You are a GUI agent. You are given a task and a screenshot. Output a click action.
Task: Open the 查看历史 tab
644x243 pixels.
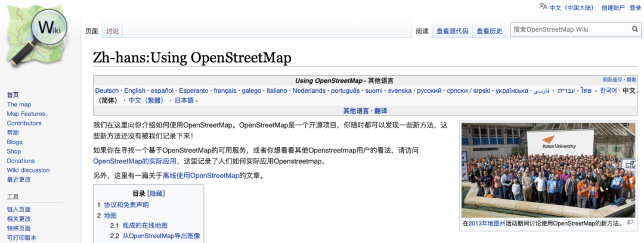pyautogui.click(x=489, y=31)
